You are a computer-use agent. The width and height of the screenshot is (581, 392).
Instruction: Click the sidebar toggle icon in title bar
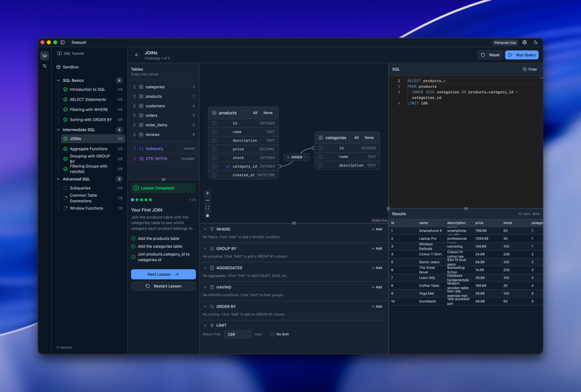pyautogui.click(x=62, y=42)
